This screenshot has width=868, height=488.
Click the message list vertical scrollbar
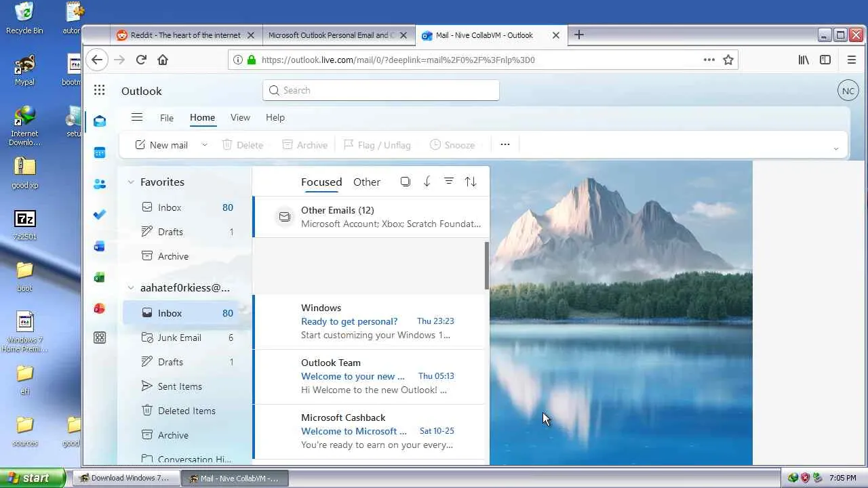point(487,265)
